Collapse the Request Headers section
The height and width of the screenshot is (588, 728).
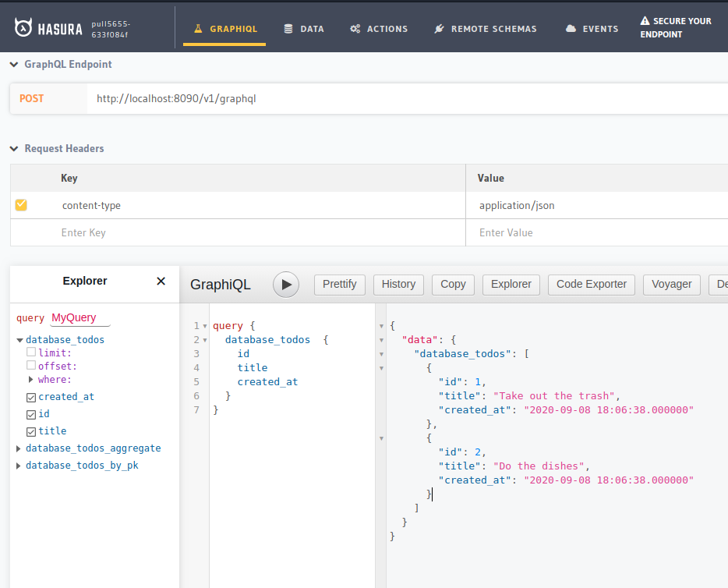coord(14,149)
